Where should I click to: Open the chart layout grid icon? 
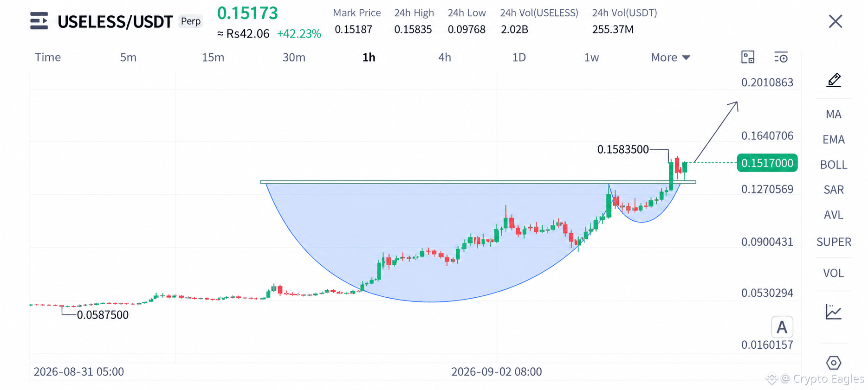click(748, 57)
